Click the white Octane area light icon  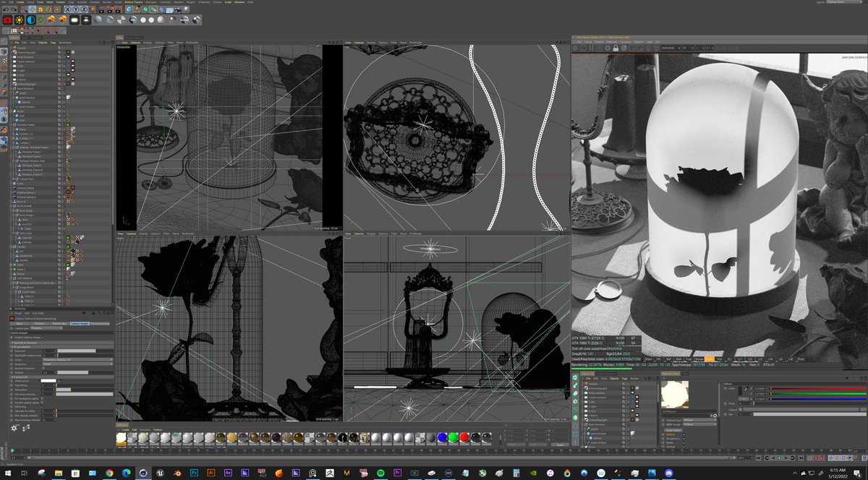click(x=75, y=20)
